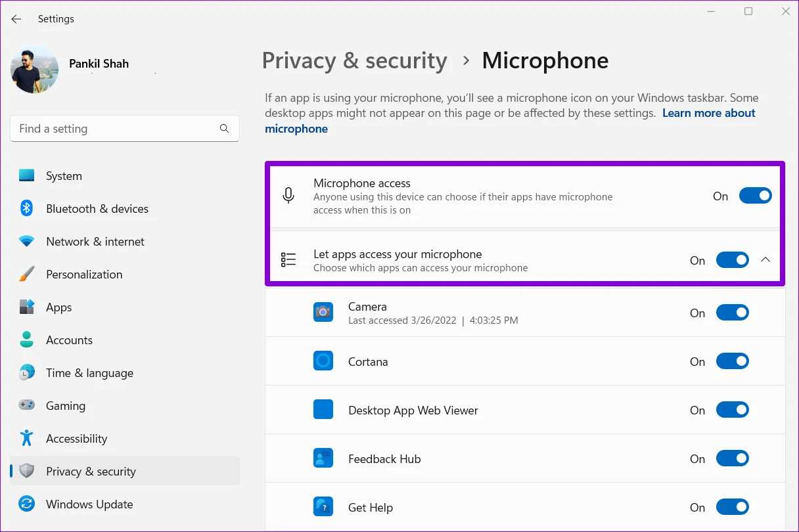The image size is (799, 532).
Task: Click the Gaming controller icon
Action: pos(26,406)
